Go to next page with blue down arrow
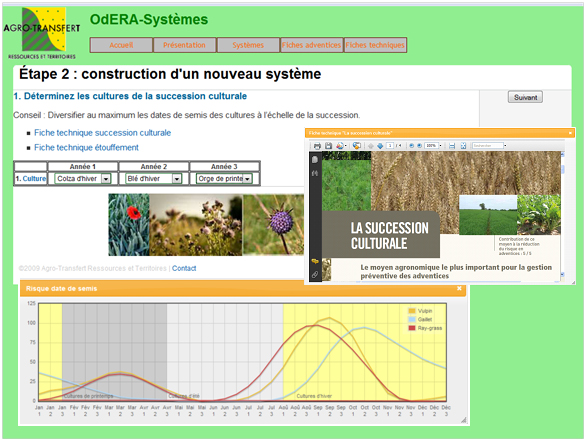The width and height of the screenshot is (586, 441). 380,146
